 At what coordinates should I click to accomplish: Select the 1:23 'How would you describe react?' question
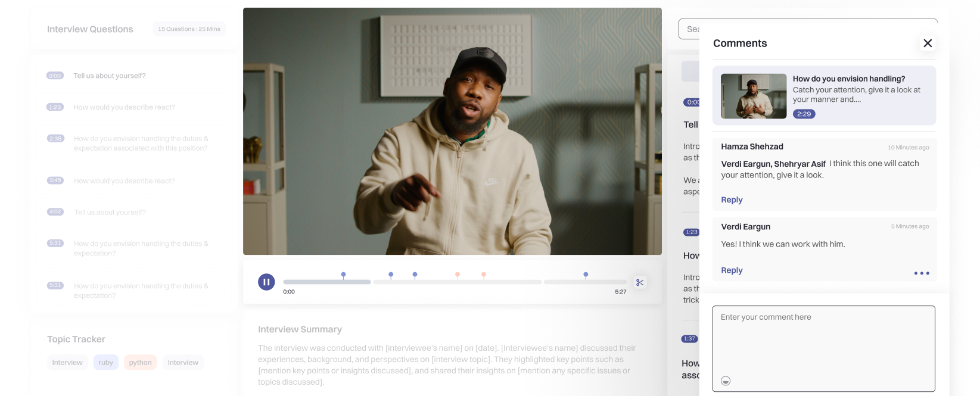click(x=124, y=107)
